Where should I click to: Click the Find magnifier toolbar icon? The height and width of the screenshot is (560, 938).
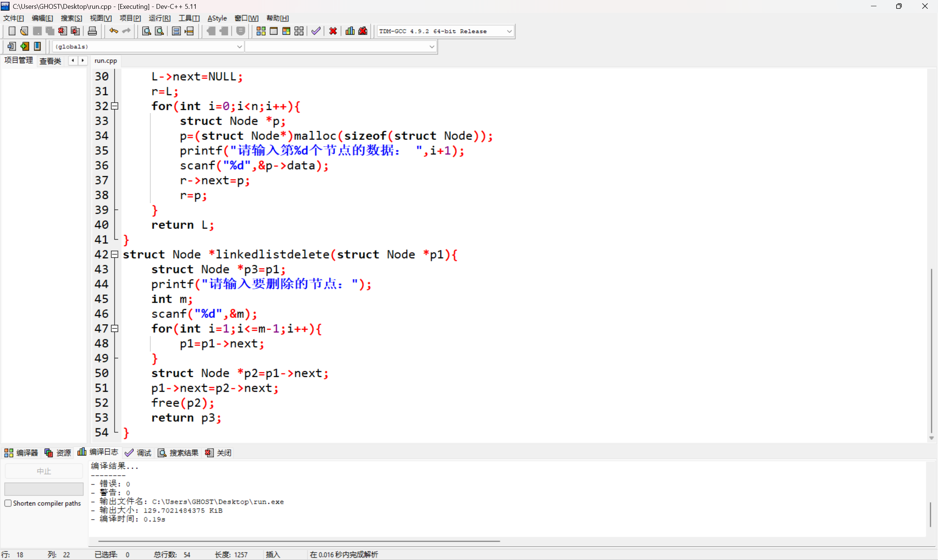tap(147, 31)
